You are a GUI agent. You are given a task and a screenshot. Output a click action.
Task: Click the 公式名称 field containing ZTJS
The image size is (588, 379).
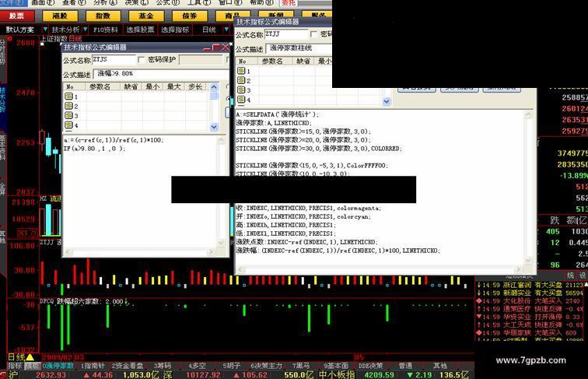click(114, 60)
